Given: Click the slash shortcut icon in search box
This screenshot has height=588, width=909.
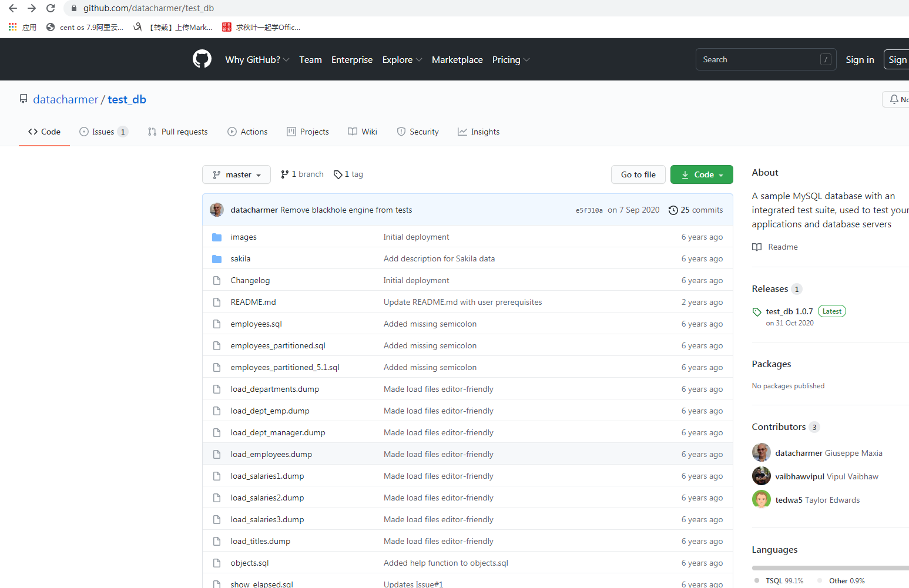Looking at the screenshot, I should click(x=826, y=59).
